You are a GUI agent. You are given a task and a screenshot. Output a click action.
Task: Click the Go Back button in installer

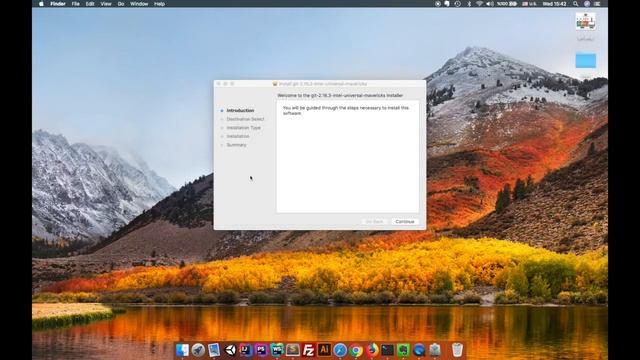tap(375, 222)
